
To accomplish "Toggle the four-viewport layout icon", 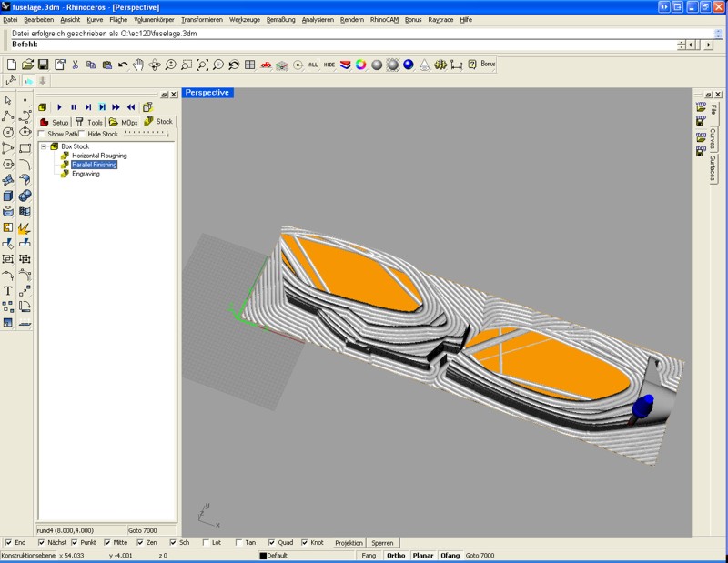I will 249,65.
